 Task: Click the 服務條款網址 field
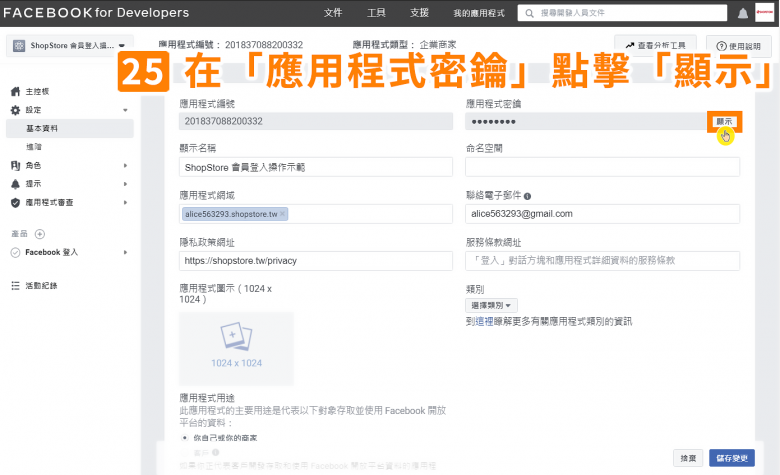click(x=602, y=261)
